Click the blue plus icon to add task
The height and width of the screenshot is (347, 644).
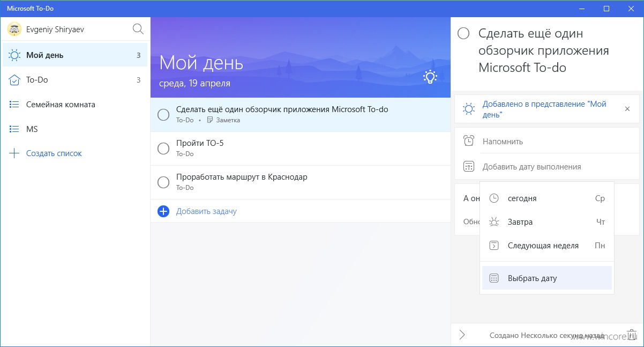[163, 211]
